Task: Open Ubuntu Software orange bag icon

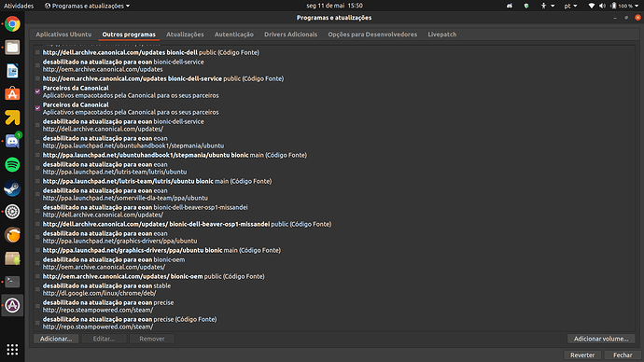Action: click(x=12, y=94)
